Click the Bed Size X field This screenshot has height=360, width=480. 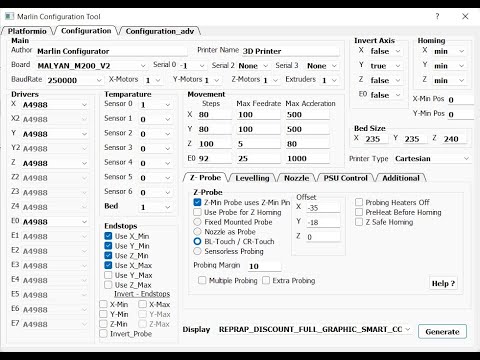[x=376, y=139]
